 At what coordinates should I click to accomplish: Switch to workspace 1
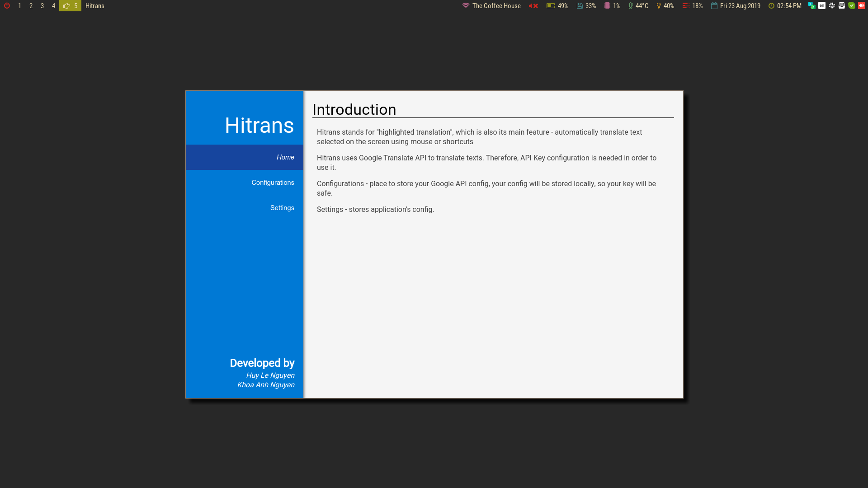click(19, 6)
